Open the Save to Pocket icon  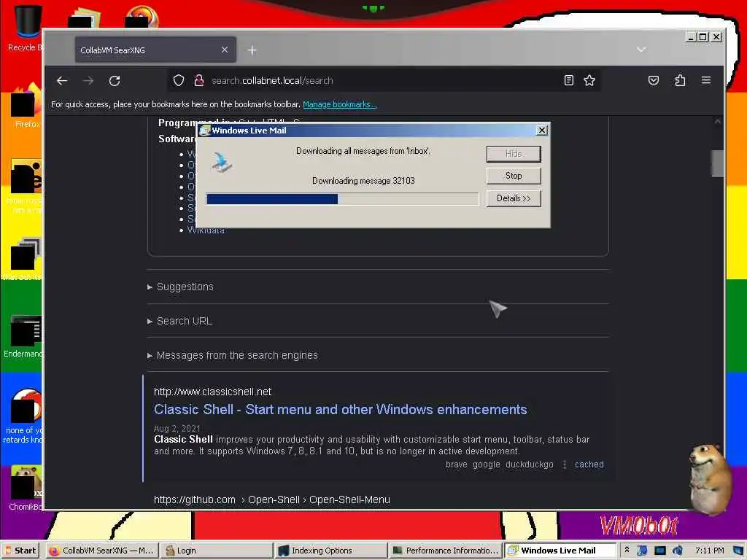(x=654, y=80)
